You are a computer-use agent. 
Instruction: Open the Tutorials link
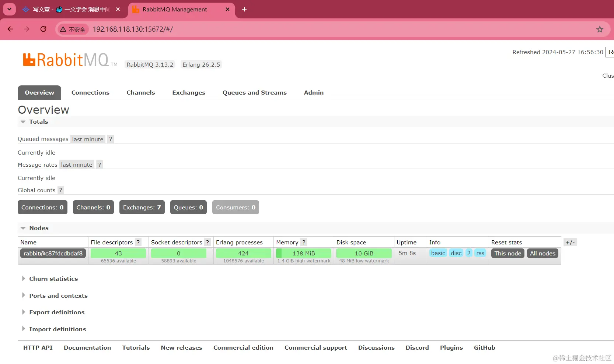(x=136, y=348)
